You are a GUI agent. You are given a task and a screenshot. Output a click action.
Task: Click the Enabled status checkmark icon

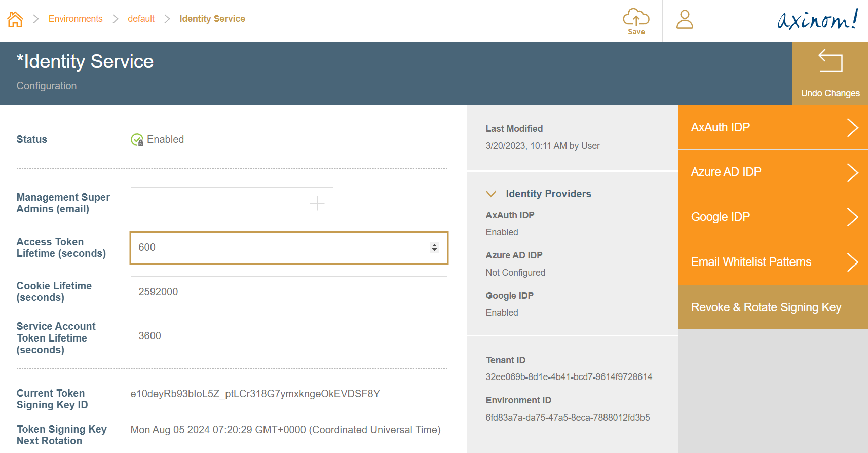click(x=137, y=140)
